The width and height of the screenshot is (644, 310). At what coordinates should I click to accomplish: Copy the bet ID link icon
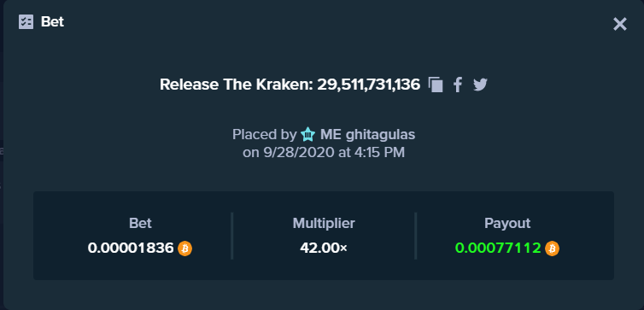click(x=436, y=85)
